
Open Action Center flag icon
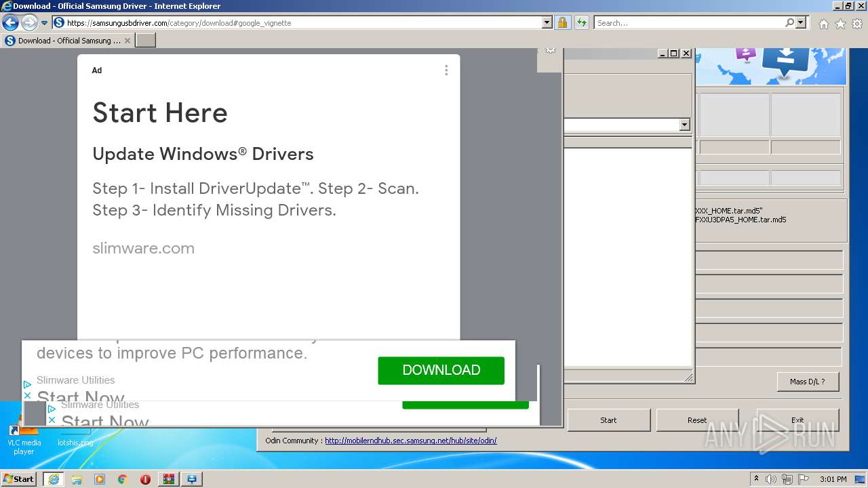pyautogui.click(x=802, y=479)
